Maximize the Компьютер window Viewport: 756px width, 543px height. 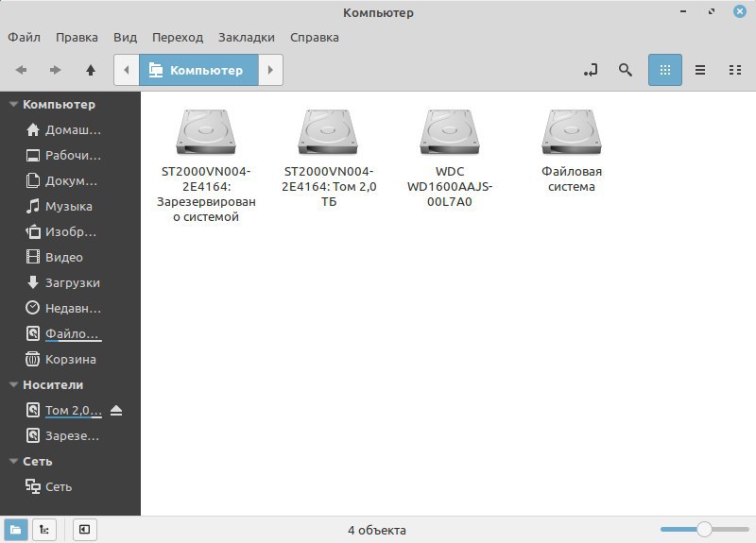[x=712, y=11]
